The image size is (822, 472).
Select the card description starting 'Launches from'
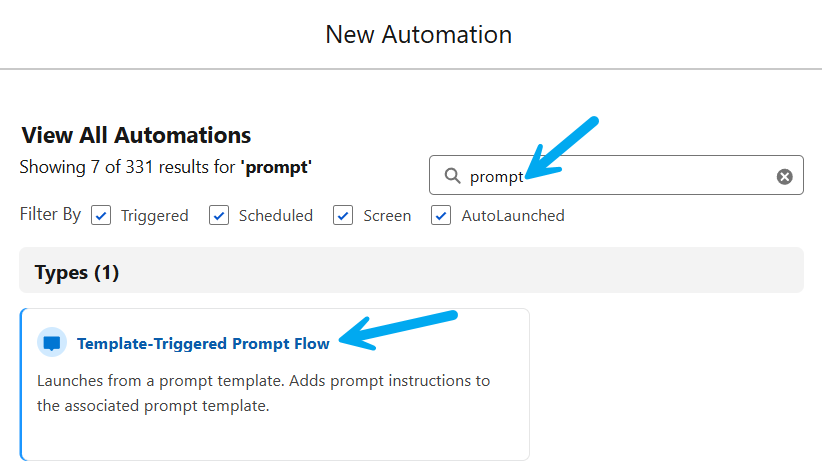point(263,393)
